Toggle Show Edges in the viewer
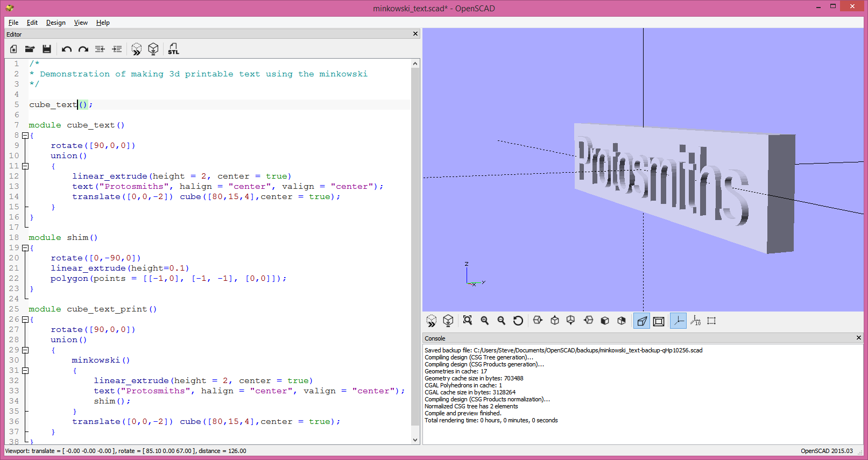 point(711,321)
